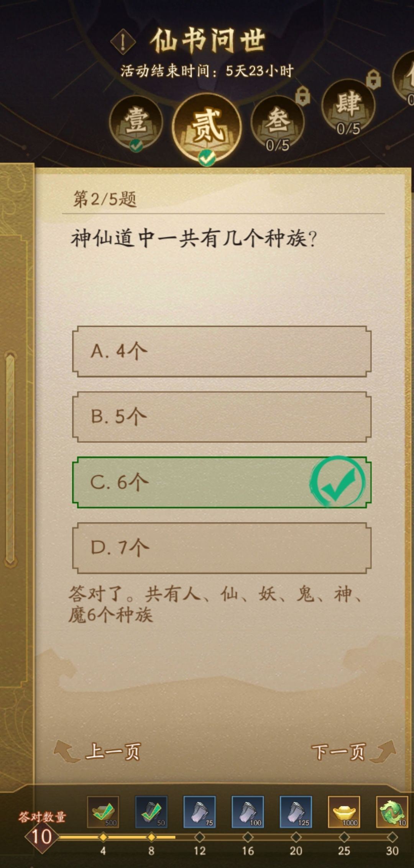Switch to the 贰 chapter tab
The image size is (414, 868).
pos(207,124)
